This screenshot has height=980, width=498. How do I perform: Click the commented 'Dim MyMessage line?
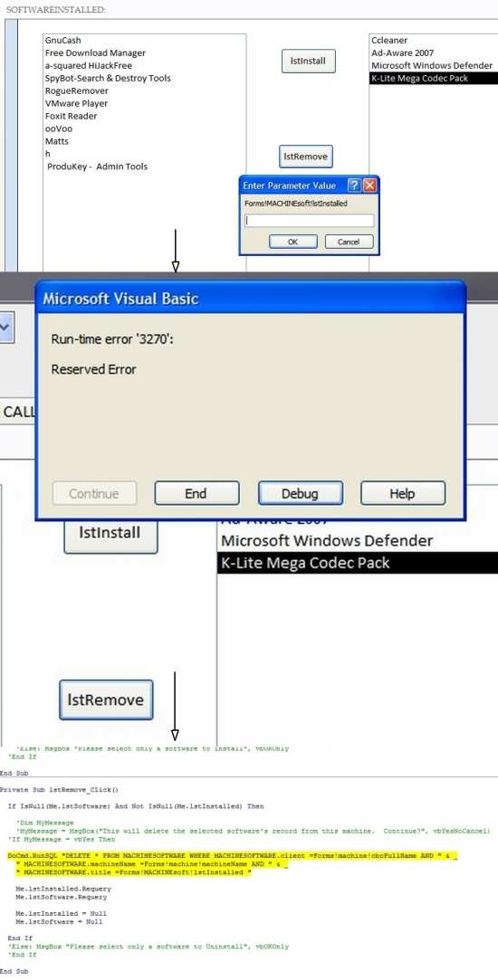pyautogui.click(x=45, y=823)
